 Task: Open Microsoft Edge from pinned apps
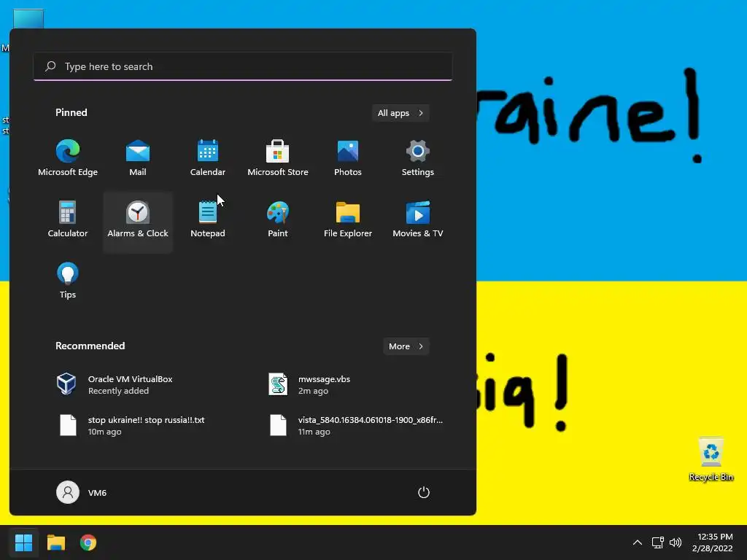68,159
